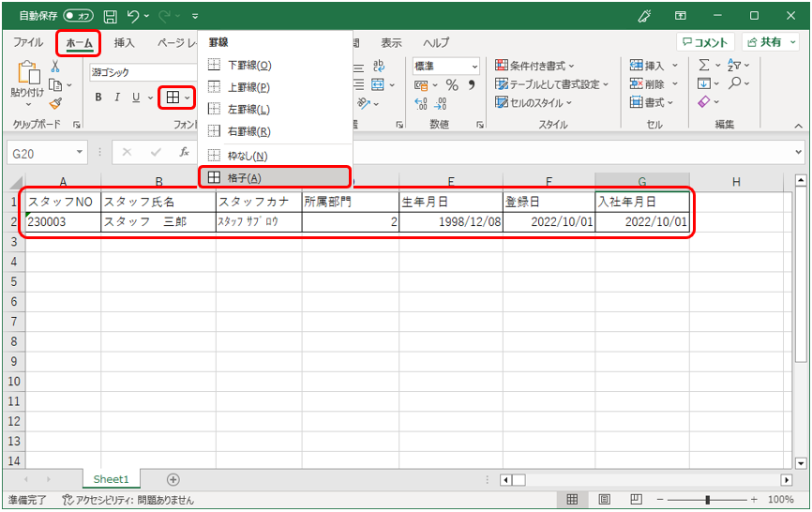Choose 上罫線 from border menu
Image resolution: width=812 pixels, height=512 pixels.
pos(275,87)
